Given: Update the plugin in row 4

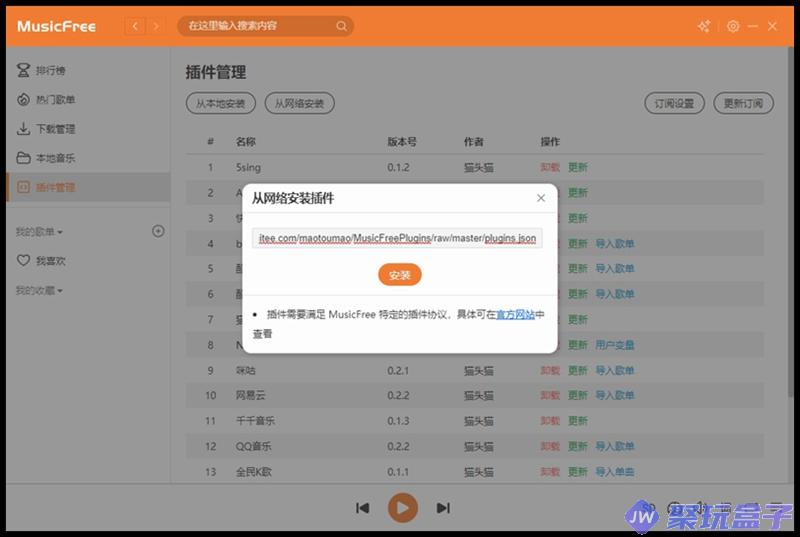Looking at the screenshot, I should point(578,244).
